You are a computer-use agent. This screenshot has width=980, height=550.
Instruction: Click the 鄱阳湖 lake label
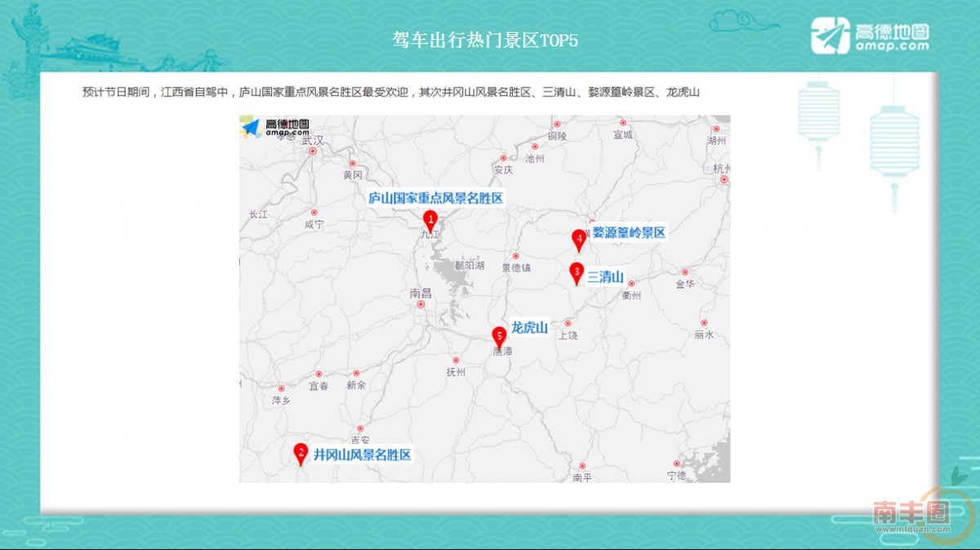[x=470, y=266]
